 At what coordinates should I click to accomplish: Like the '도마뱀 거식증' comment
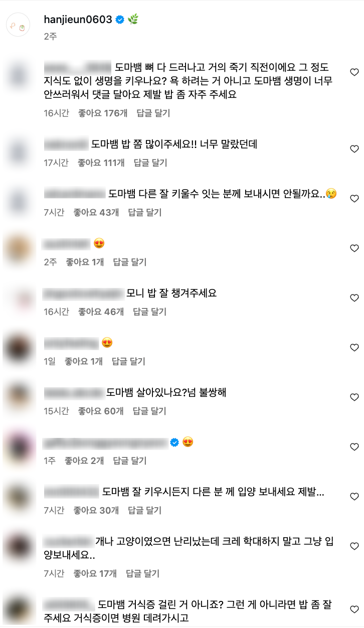coord(354,609)
